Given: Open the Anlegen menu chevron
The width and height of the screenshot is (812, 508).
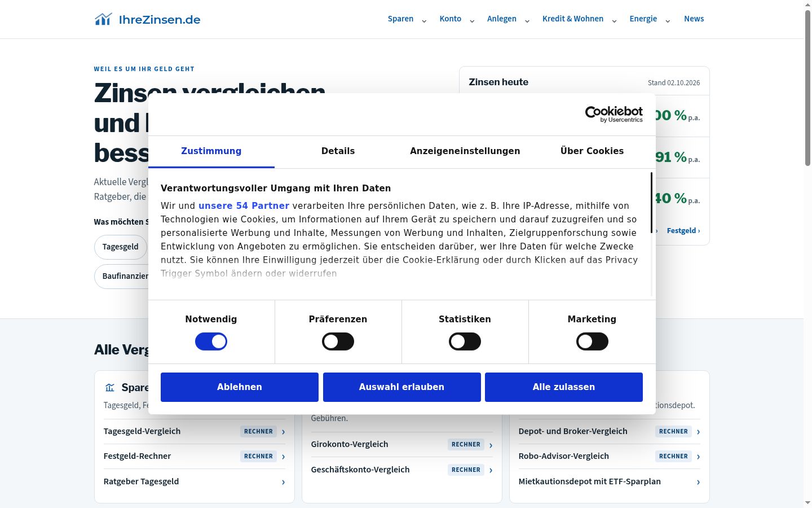Looking at the screenshot, I should [527, 21].
